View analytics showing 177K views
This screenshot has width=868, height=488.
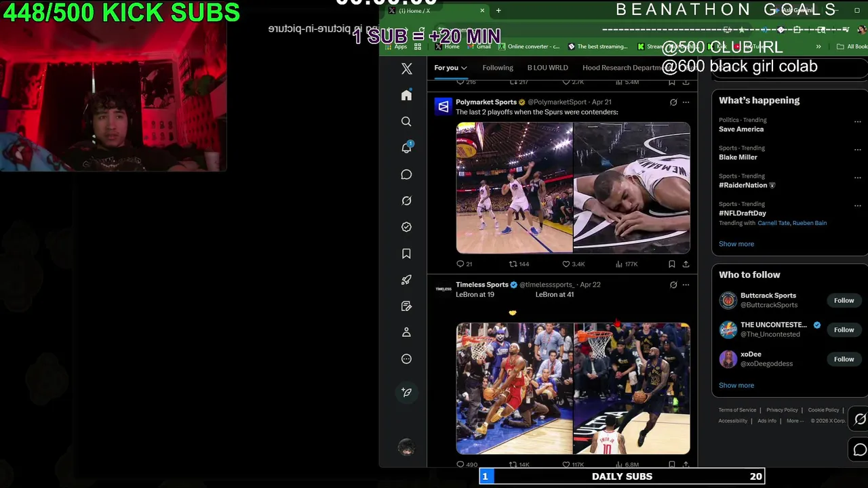click(x=627, y=264)
